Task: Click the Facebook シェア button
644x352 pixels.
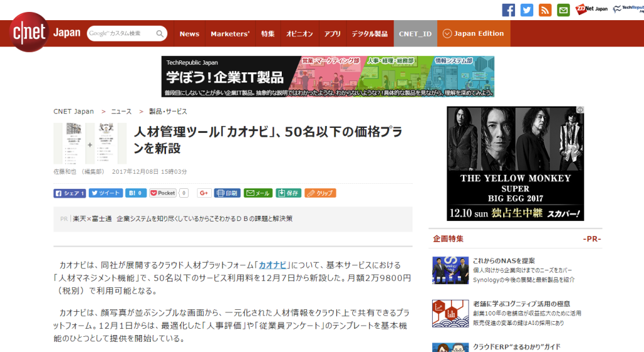Action: [x=69, y=193]
